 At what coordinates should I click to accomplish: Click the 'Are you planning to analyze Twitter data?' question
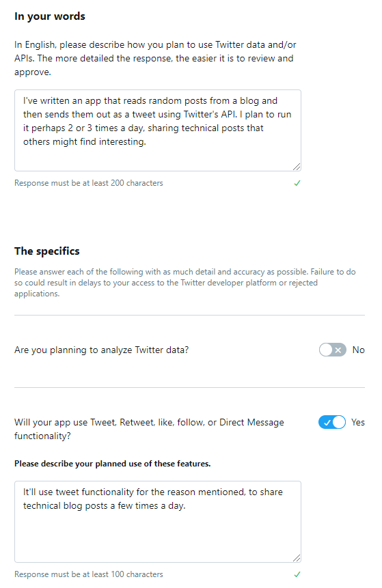tap(101, 350)
